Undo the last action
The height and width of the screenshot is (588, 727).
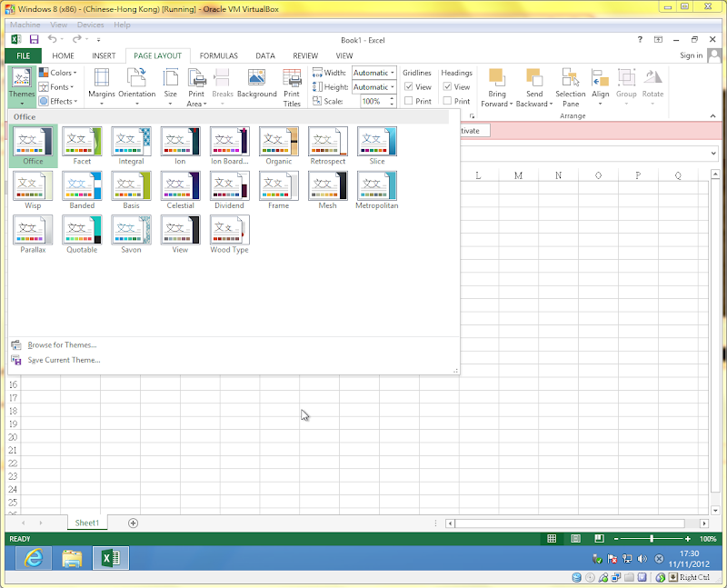pos(52,39)
